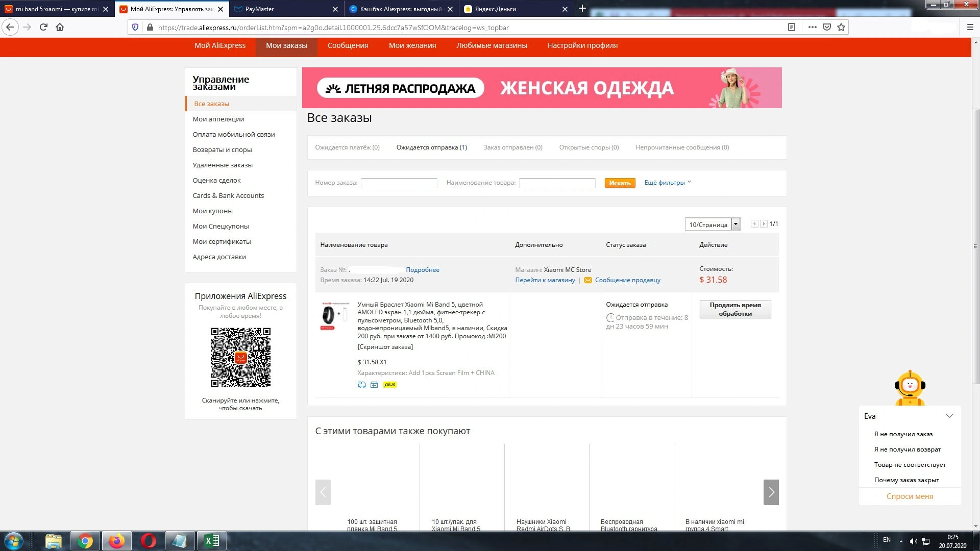Expand Ещё фильтры additional filters
Viewport: 980px width, 551px height.
(x=668, y=183)
